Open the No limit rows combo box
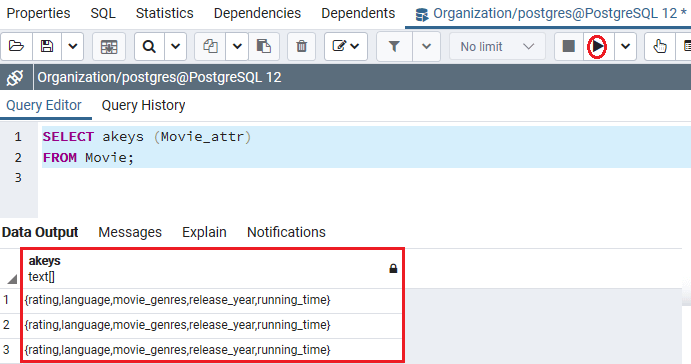This screenshot has height=364, width=691. [x=497, y=46]
